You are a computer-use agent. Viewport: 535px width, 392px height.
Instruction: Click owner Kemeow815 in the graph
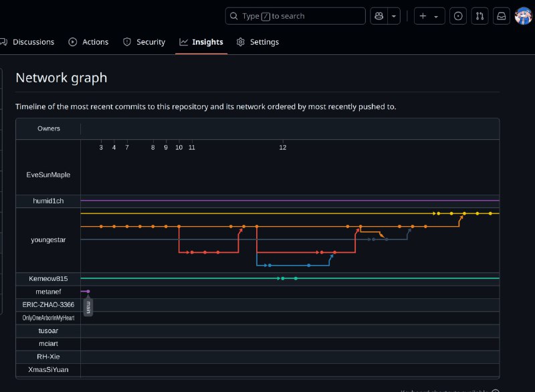(48, 278)
